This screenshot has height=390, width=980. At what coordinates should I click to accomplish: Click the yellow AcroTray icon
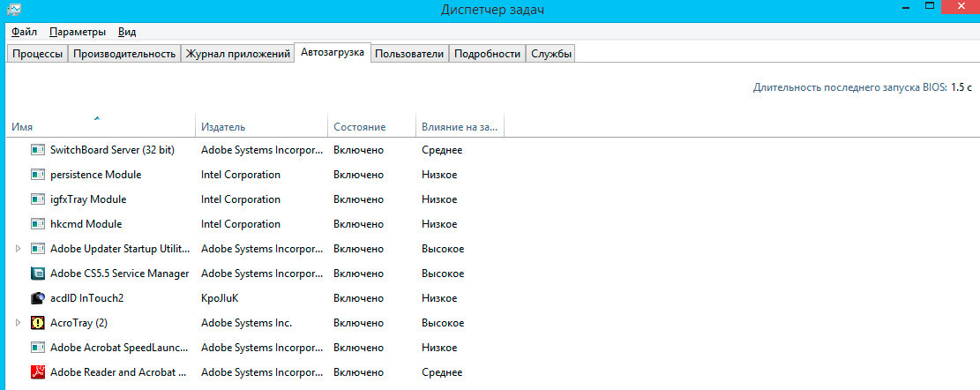click(38, 323)
